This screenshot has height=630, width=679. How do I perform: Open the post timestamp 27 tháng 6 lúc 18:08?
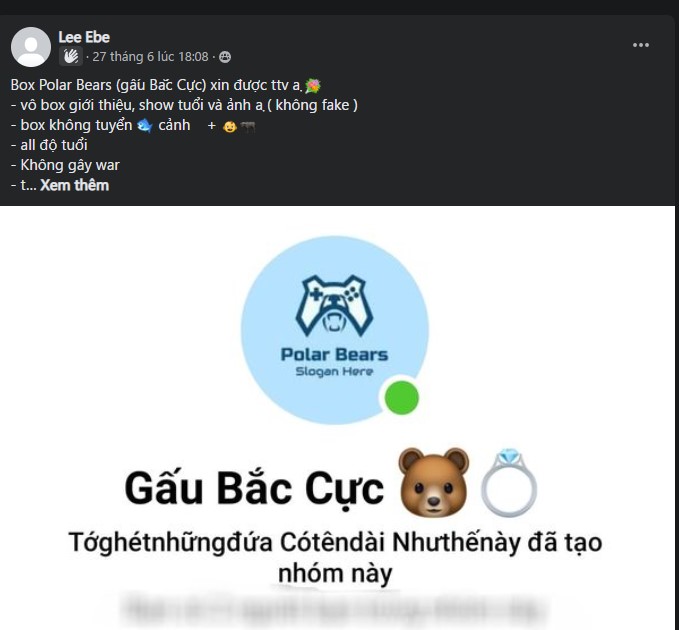pyautogui.click(x=150, y=57)
